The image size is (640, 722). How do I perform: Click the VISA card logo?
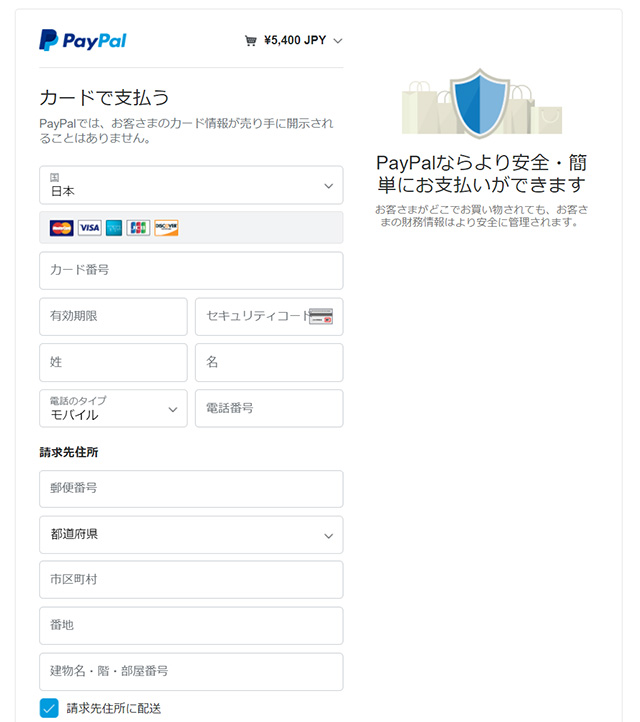coord(90,227)
